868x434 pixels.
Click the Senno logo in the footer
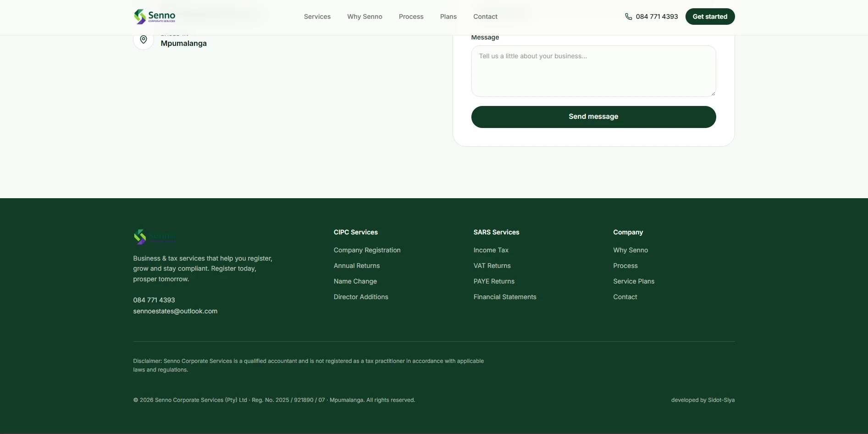155,237
